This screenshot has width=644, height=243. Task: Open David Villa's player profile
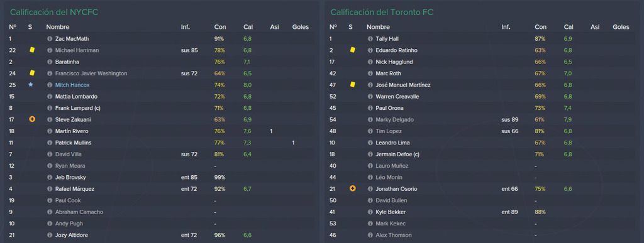68,154
